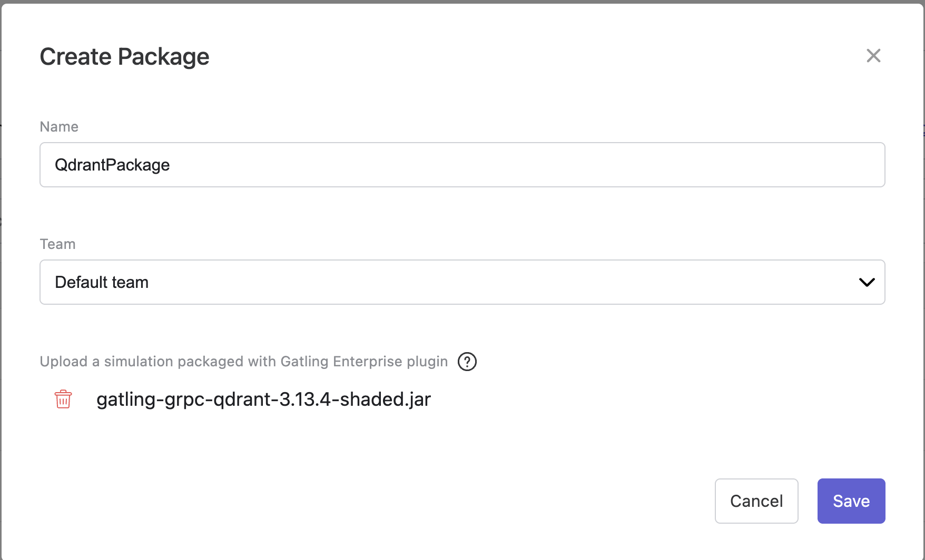The width and height of the screenshot is (925, 560).
Task: Click the upload simulation instruction text
Action: (x=244, y=362)
